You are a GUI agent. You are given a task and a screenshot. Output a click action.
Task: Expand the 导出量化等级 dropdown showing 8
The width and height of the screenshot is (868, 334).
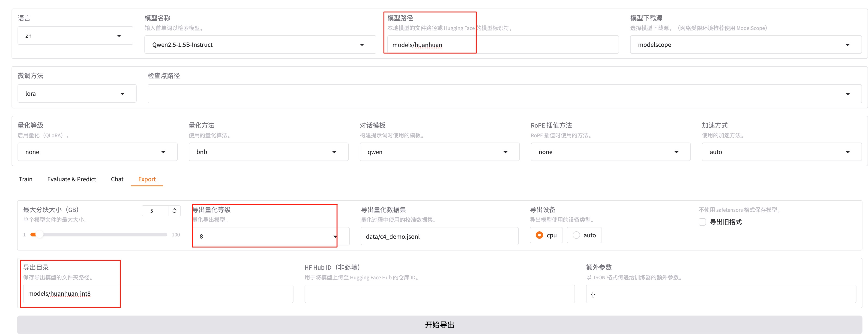(271, 236)
